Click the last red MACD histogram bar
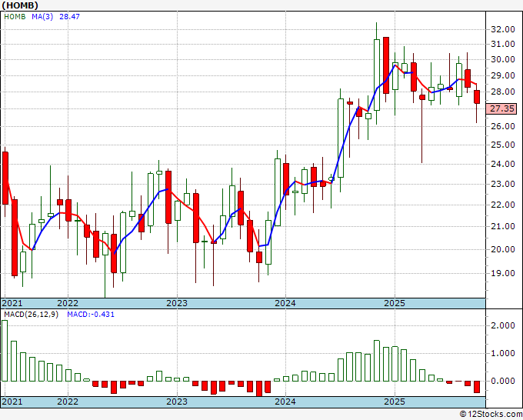 click(476, 387)
